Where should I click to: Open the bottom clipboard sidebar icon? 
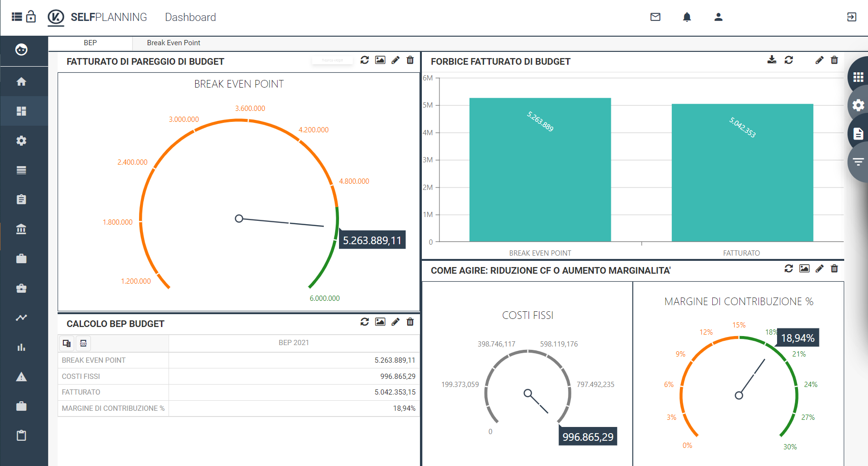click(21, 436)
